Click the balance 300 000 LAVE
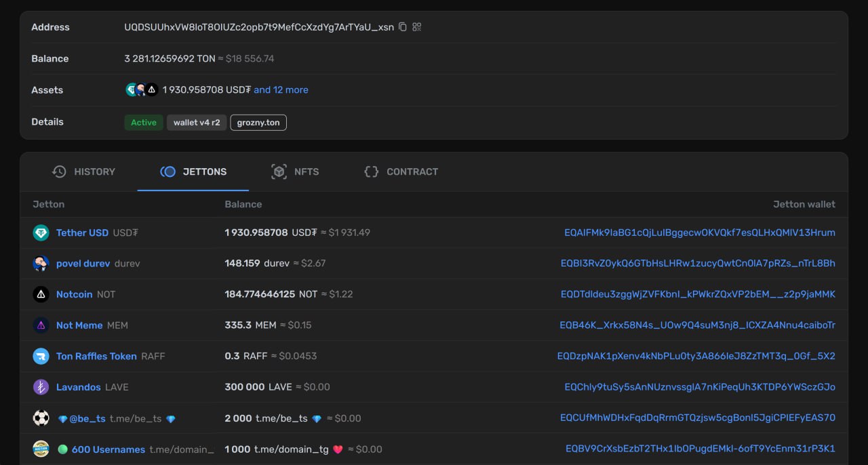The image size is (868, 465). (258, 387)
